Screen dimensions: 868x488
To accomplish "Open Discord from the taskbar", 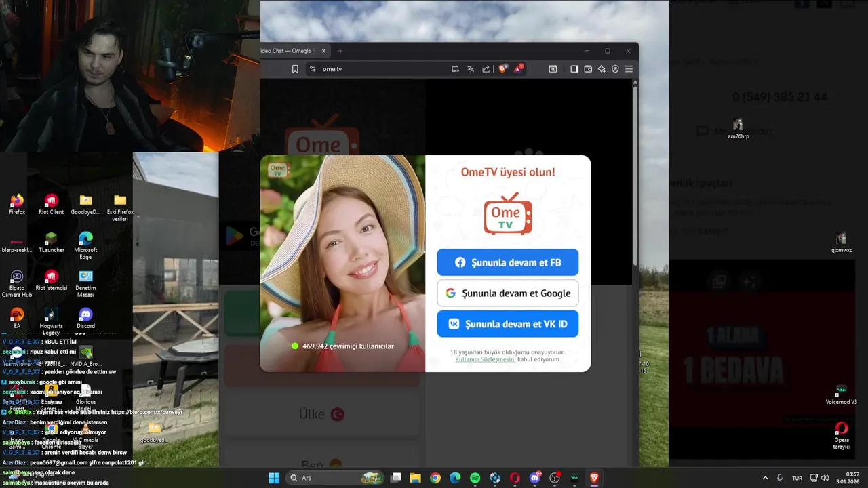I will point(535,478).
